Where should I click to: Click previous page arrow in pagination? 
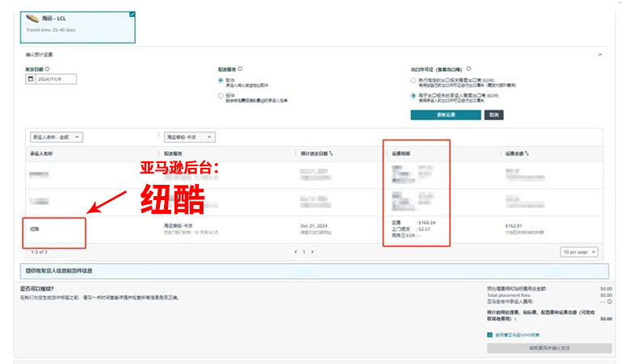click(294, 252)
